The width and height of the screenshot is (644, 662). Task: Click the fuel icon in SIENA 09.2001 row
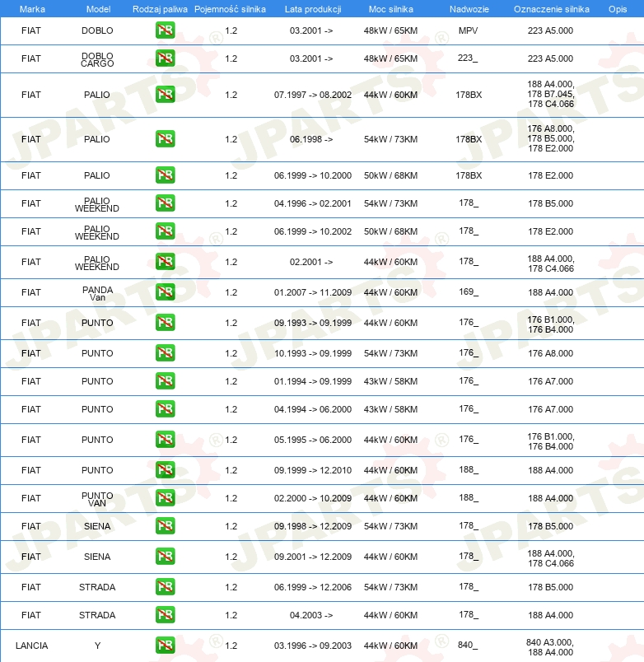click(165, 557)
